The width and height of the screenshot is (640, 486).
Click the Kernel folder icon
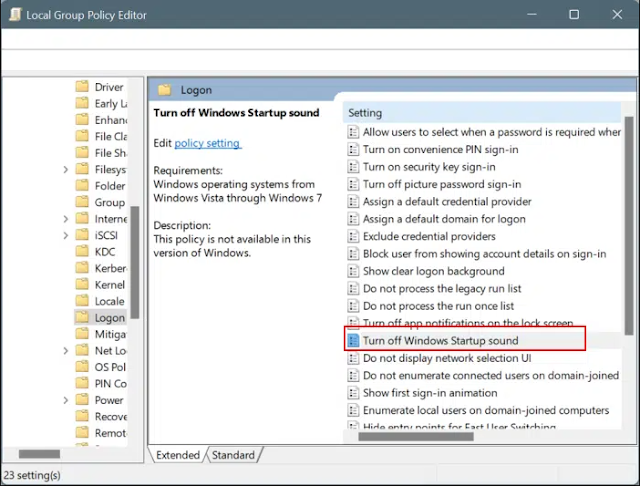pyautogui.click(x=82, y=284)
